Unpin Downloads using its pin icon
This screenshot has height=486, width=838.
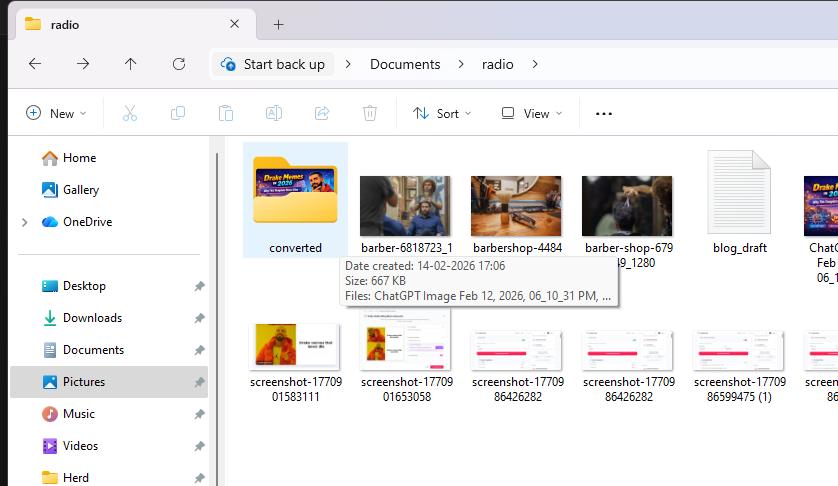click(199, 319)
